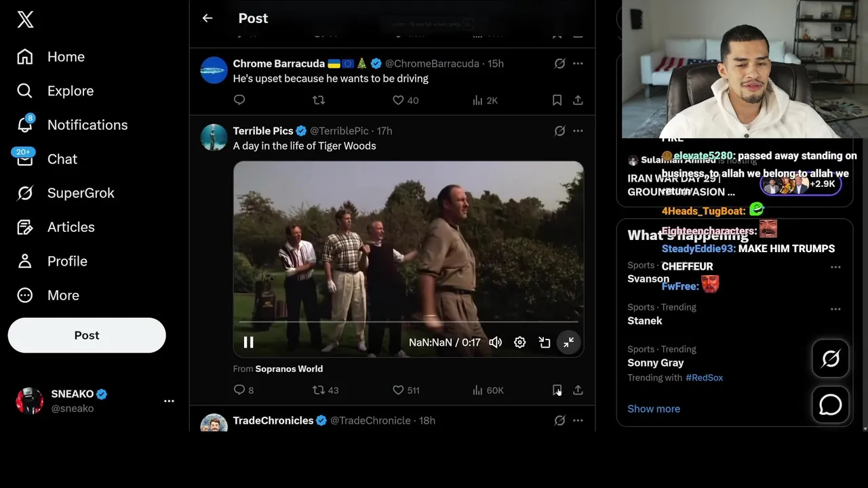Mute the video volume
This screenshot has height=488, width=868.
tap(496, 342)
